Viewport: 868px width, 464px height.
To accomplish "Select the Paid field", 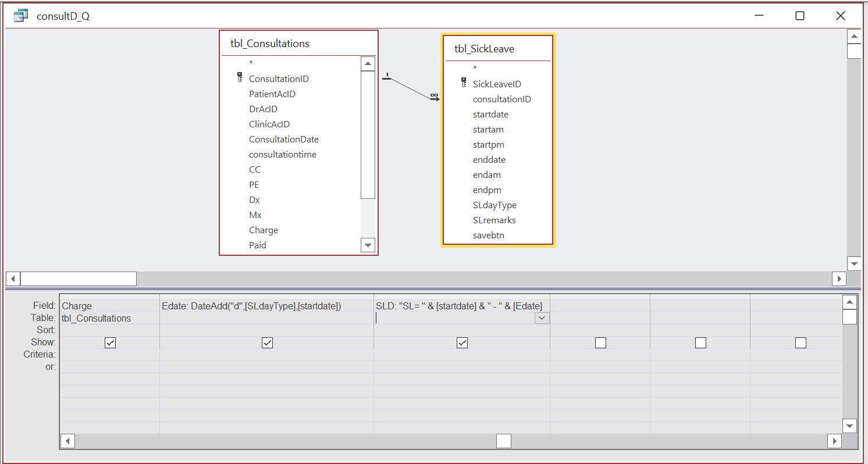I will coord(258,245).
